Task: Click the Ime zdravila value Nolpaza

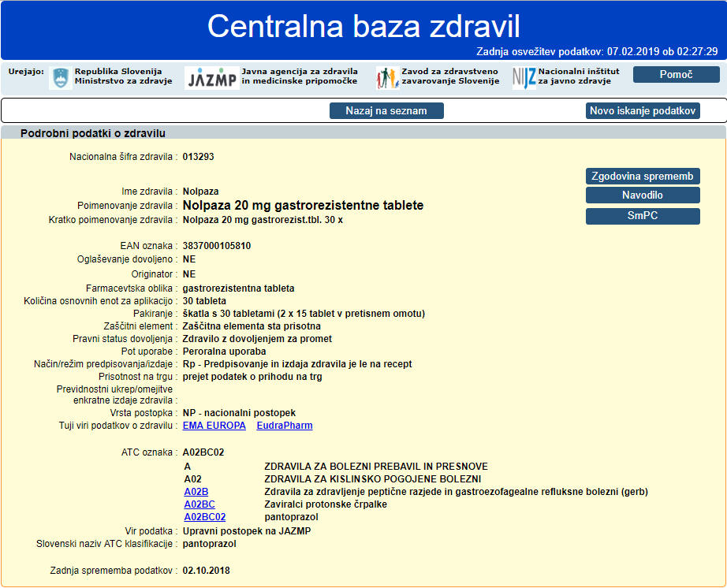Action: pos(201,192)
